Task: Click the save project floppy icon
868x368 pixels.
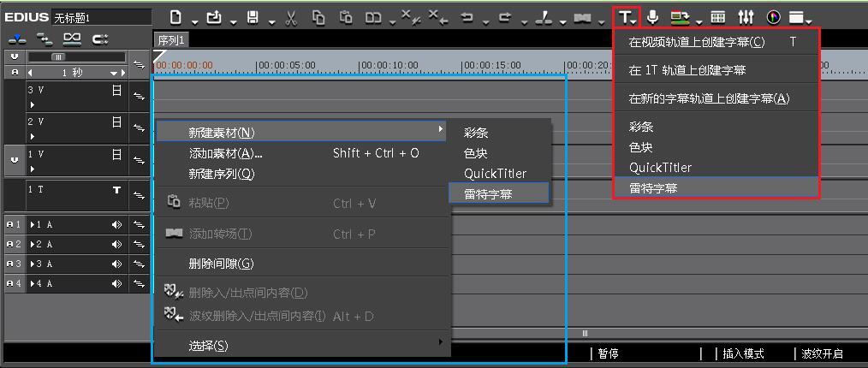Action: point(252,16)
